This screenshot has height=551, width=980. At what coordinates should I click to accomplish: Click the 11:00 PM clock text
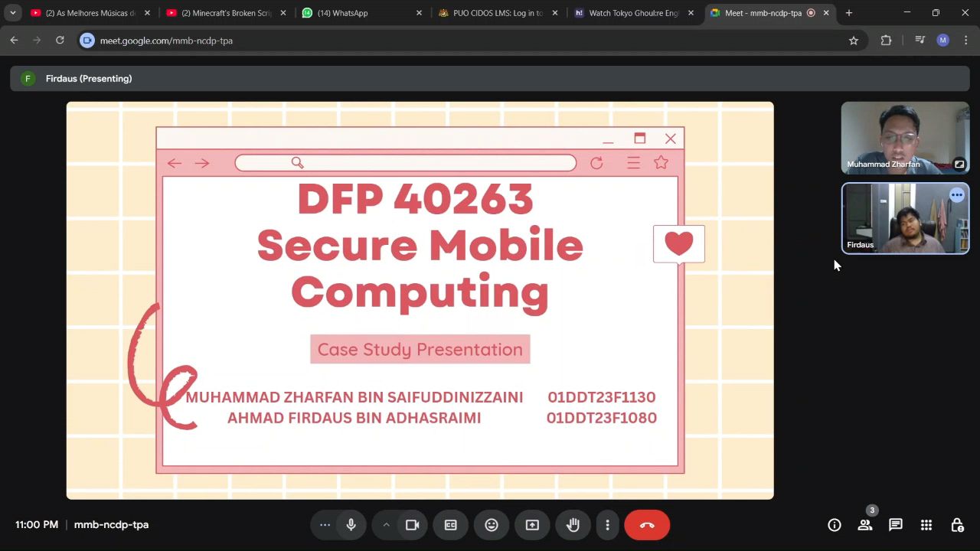(37, 525)
